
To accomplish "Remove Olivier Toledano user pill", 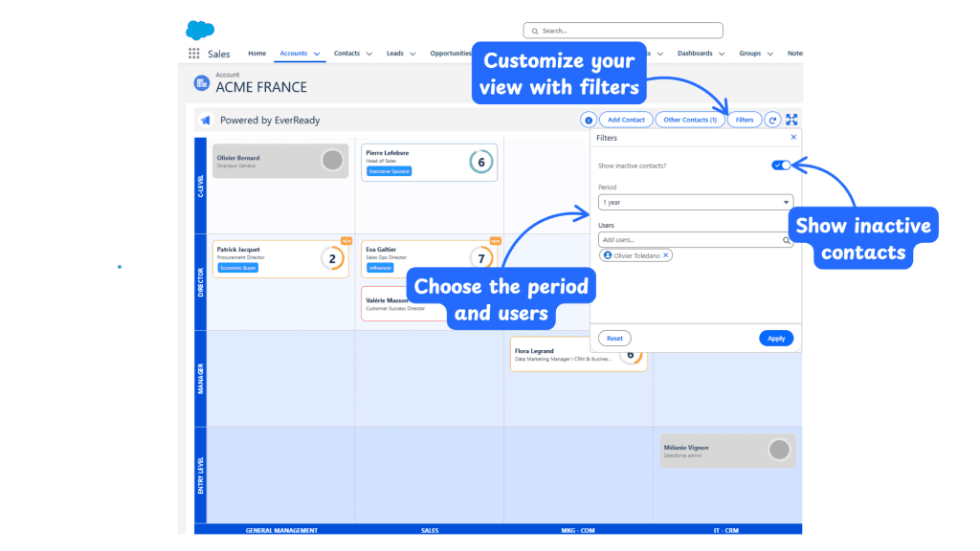I will (666, 255).
